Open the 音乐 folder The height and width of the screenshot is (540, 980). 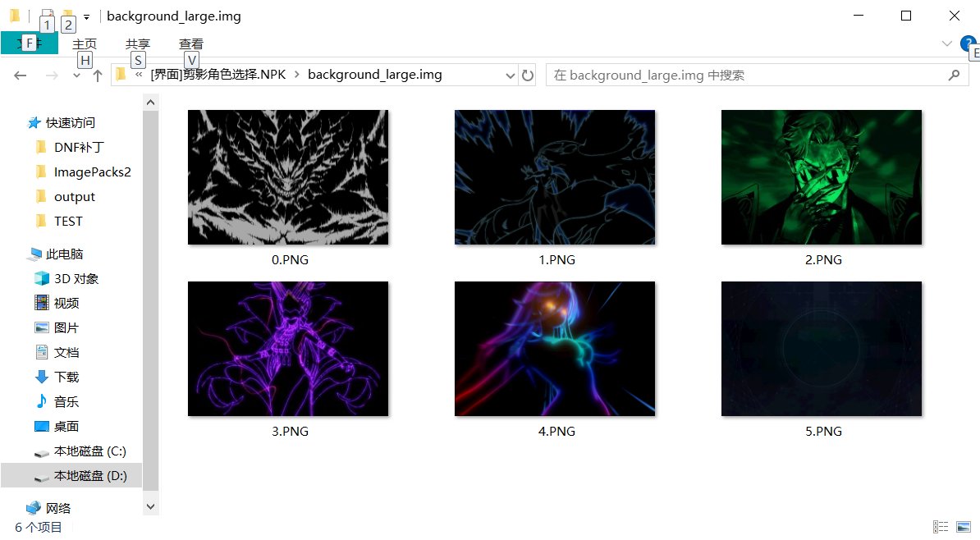[x=66, y=401]
